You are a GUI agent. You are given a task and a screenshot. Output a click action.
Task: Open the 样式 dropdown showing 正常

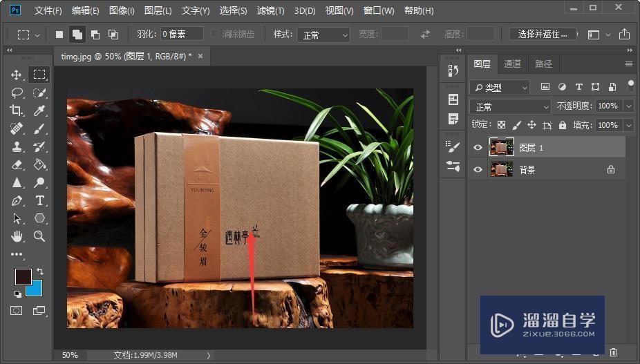tap(323, 35)
